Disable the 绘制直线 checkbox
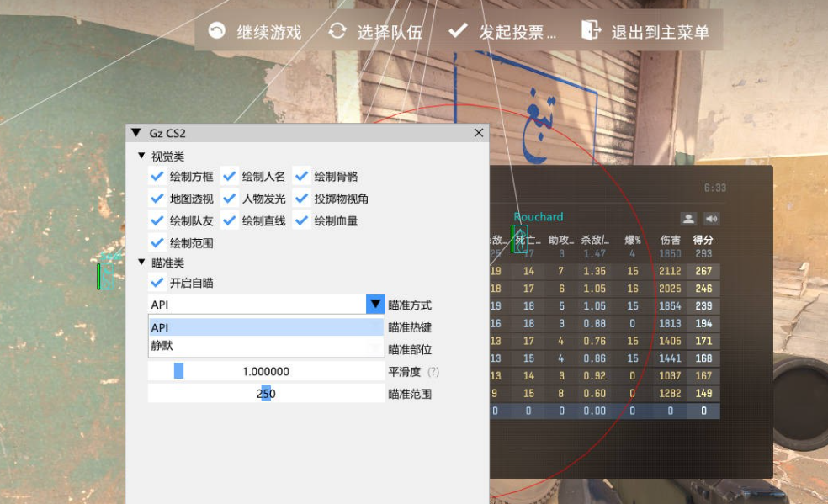The height and width of the screenshot is (504, 828). click(229, 220)
